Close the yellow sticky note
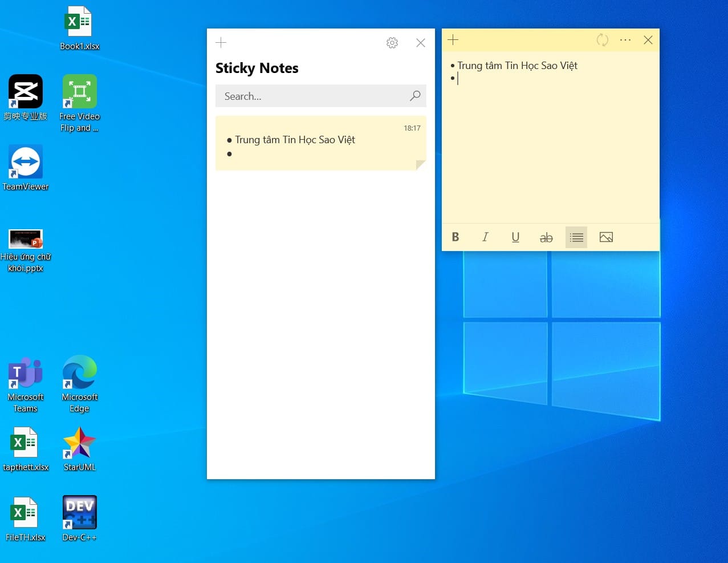Screen dimensions: 728x563 tap(648, 40)
